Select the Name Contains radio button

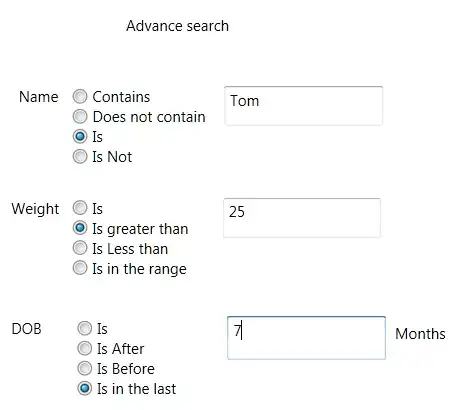click(80, 97)
